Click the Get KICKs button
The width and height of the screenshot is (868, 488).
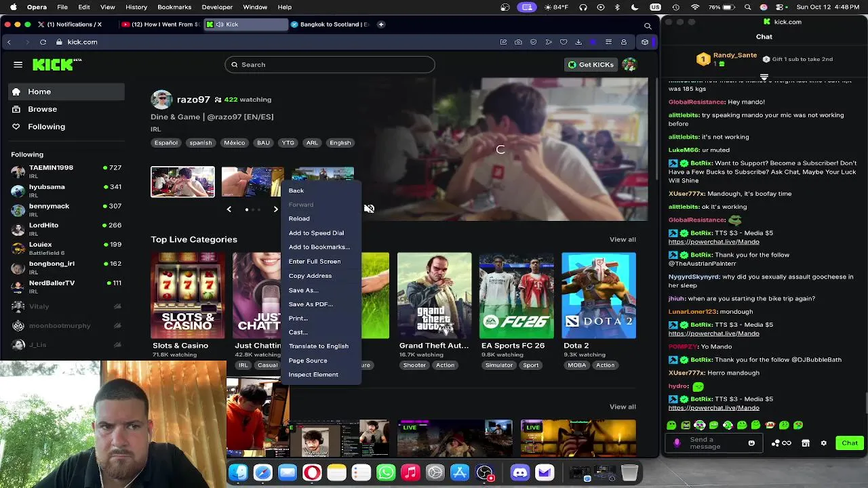coord(591,64)
